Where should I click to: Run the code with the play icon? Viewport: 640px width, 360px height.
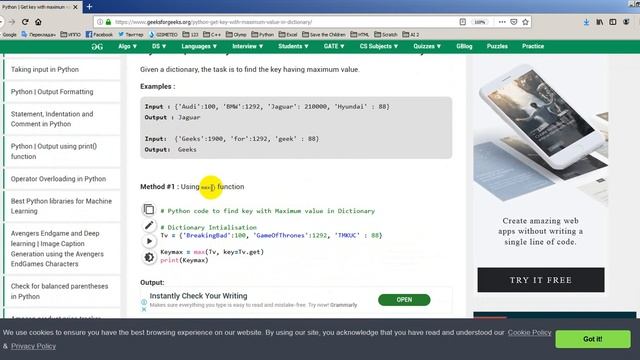[x=149, y=241]
